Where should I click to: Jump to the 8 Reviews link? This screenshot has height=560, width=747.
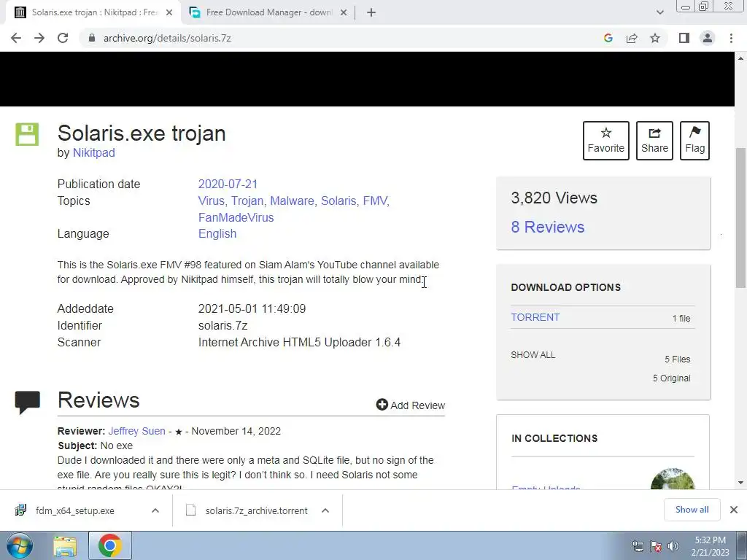[547, 227]
